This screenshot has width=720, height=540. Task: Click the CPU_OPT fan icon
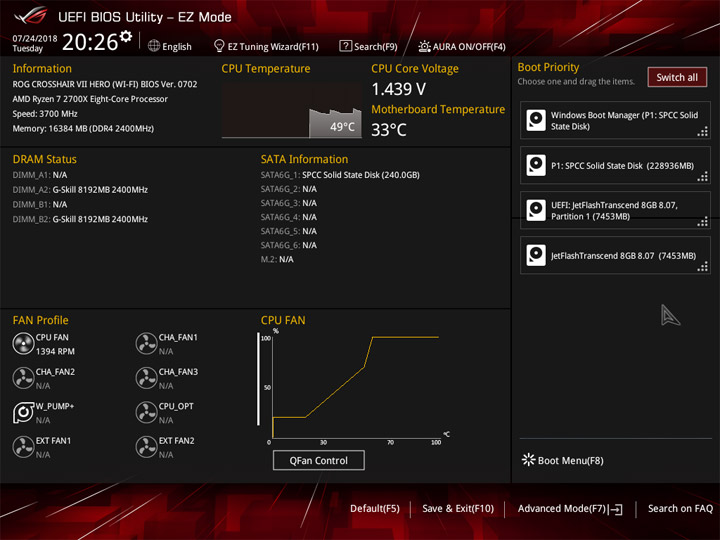(x=146, y=412)
